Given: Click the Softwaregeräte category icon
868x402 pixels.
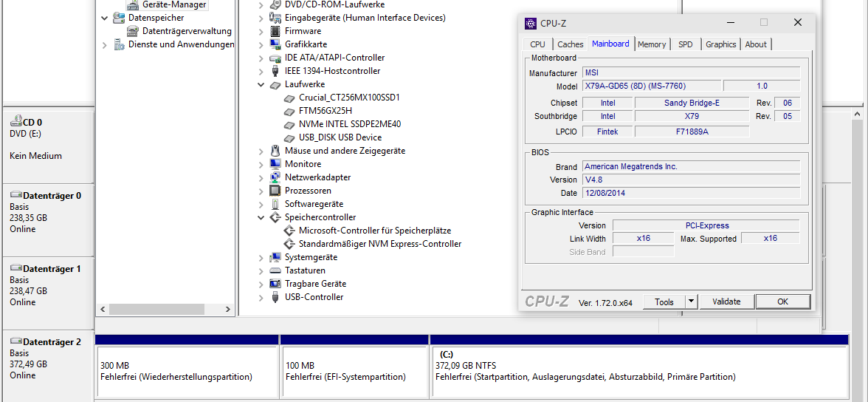Looking at the screenshot, I should click(x=275, y=204).
